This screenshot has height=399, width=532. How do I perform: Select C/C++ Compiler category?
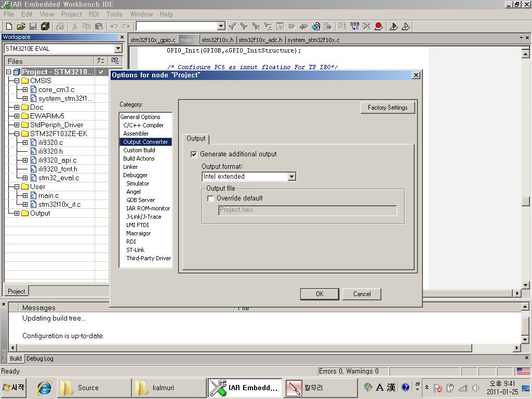143,125
